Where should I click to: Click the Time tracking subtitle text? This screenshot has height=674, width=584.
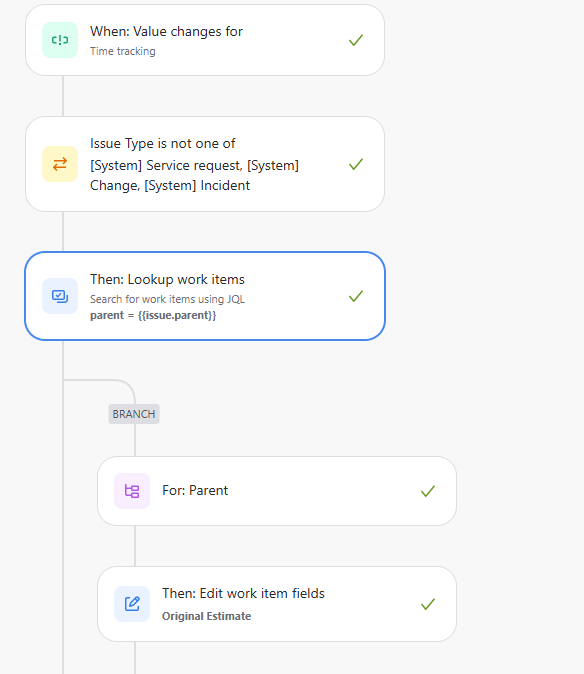pyautogui.click(x=122, y=51)
